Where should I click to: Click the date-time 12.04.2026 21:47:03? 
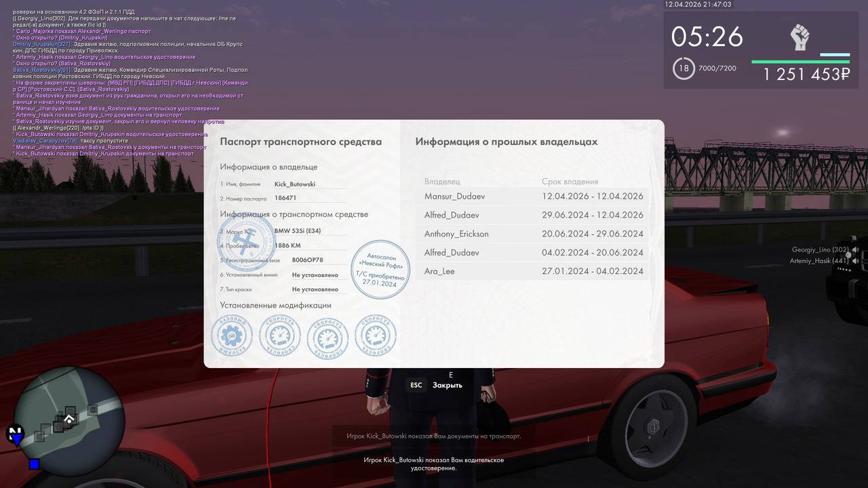698,4
